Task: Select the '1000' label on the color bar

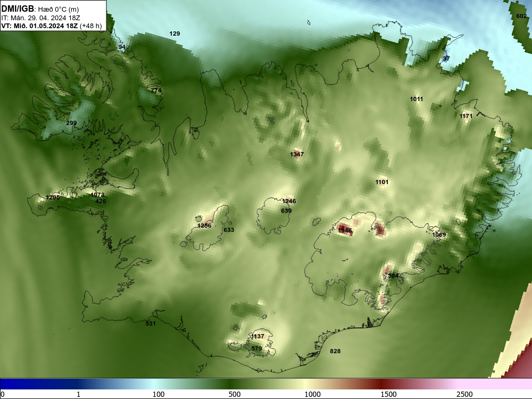Action: click(x=312, y=394)
